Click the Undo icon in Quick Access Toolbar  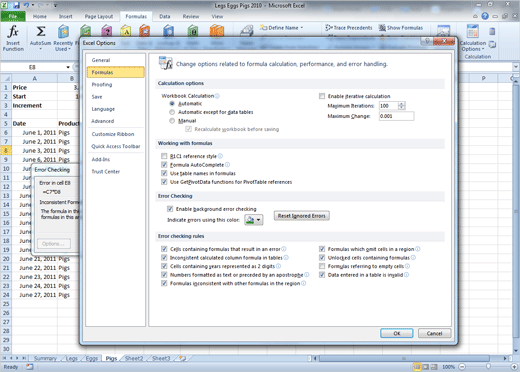point(26,5)
